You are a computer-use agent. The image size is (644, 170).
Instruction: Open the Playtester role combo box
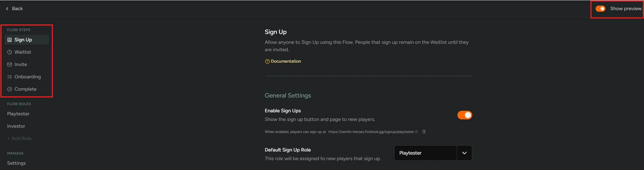pyautogui.click(x=425, y=153)
